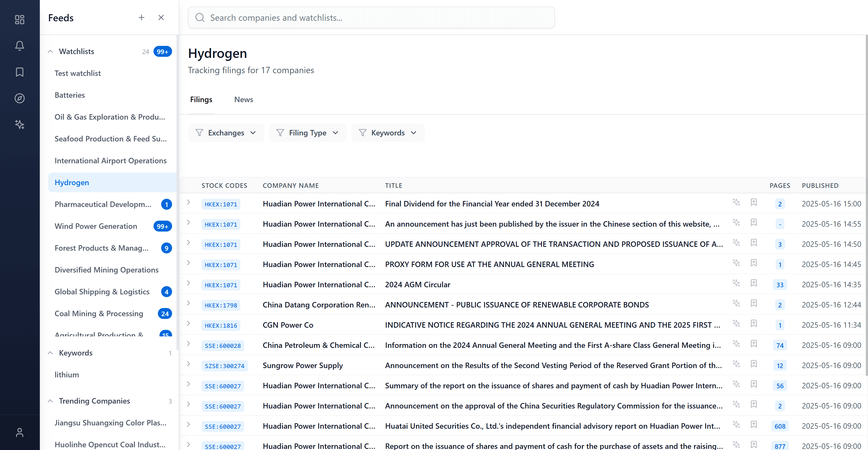Bookmark the 2024 AGM Circular filing

[754, 283]
